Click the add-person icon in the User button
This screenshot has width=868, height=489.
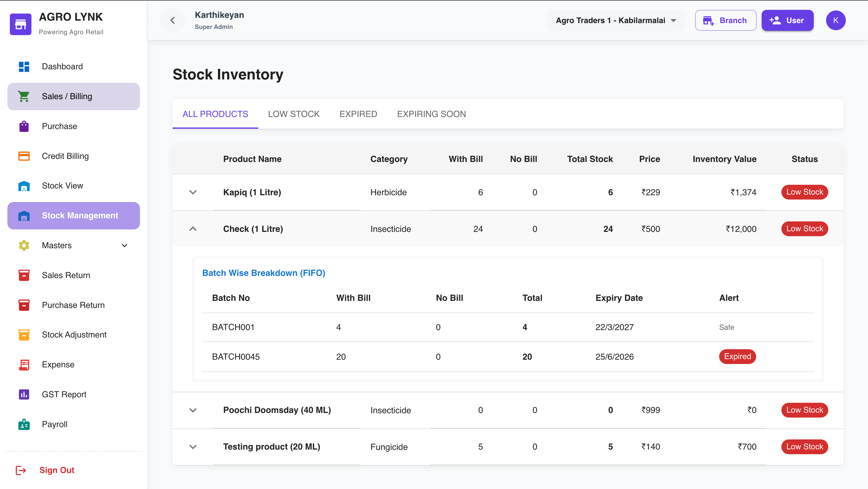point(775,21)
